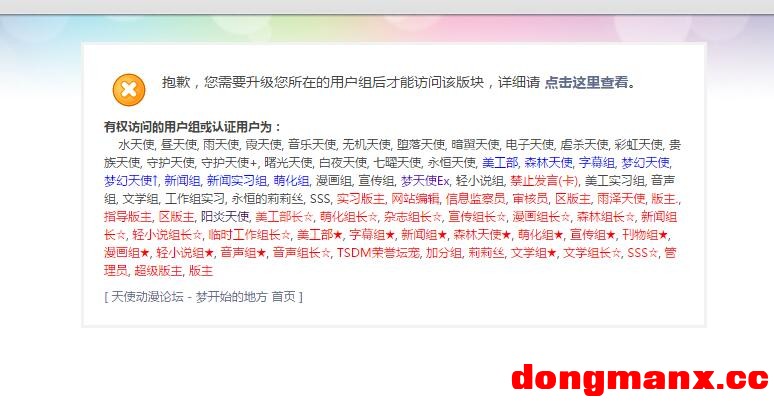Viewport: 774px width, 401px height.
Task: Select the 指导版主 group
Action: pyautogui.click(x=127, y=216)
